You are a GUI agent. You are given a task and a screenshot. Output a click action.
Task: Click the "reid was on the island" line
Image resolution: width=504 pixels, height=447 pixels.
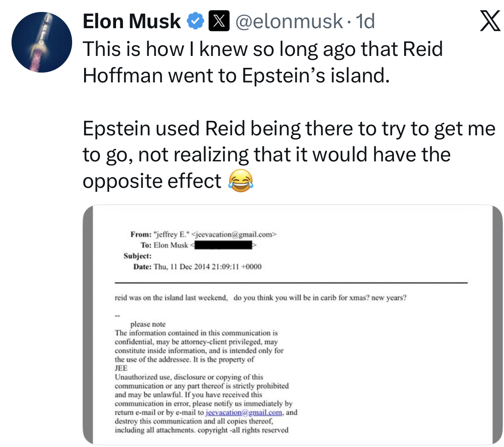[x=260, y=298]
